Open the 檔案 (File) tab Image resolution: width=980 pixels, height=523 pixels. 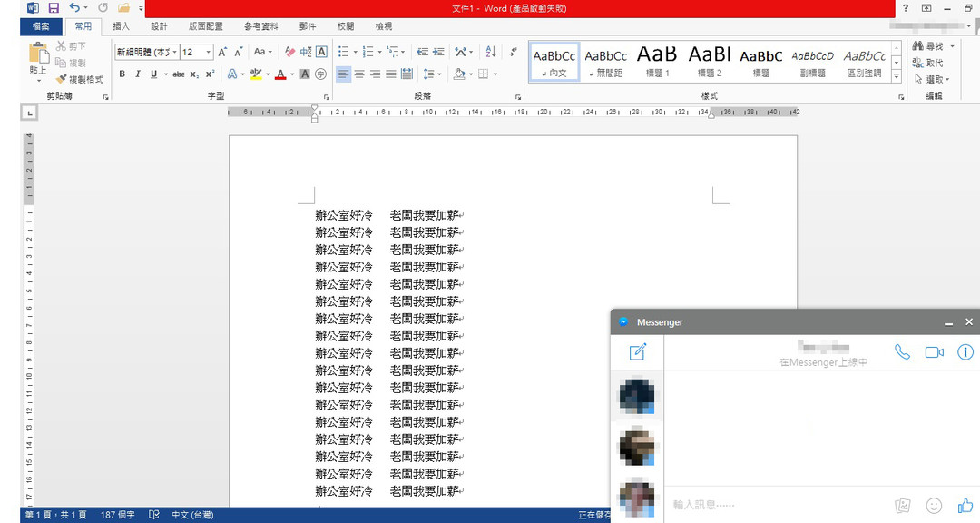pos(41,26)
